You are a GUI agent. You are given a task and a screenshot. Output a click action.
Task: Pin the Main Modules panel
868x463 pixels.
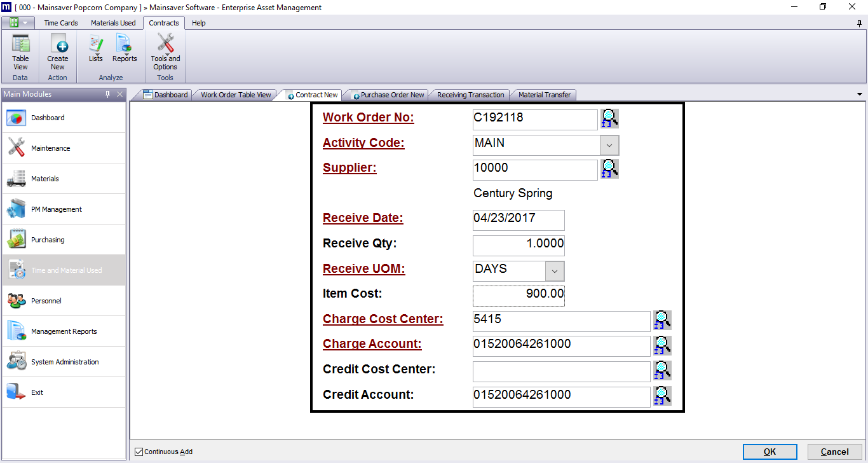(108, 94)
